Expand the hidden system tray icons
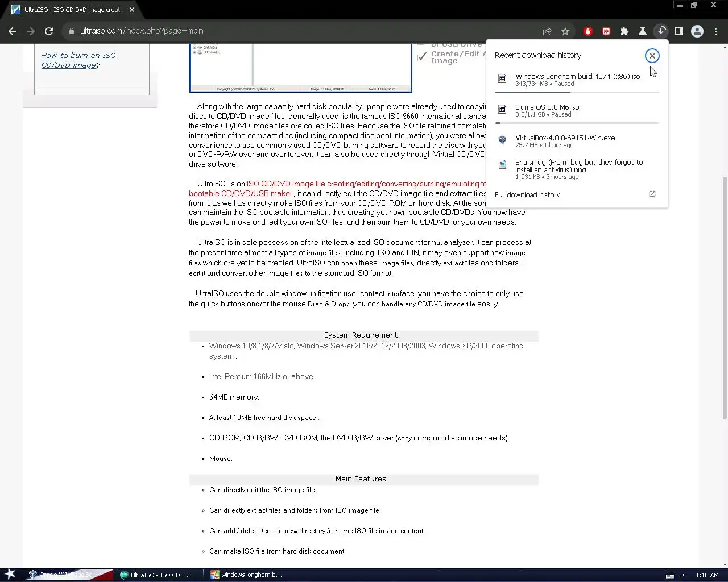 click(682, 575)
